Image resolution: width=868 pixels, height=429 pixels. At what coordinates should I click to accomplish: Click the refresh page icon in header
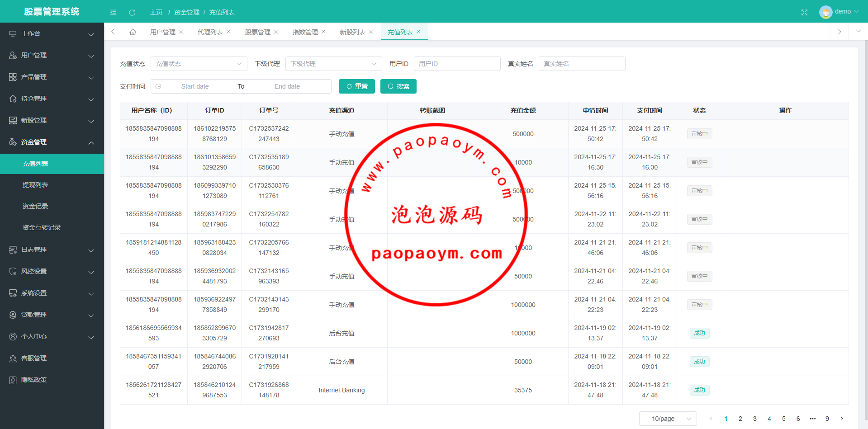132,12
